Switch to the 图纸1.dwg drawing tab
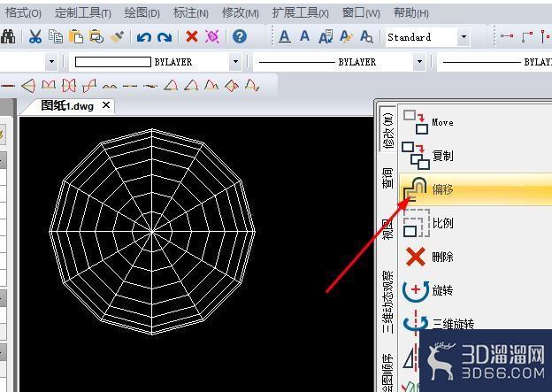Image resolution: width=552 pixels, height=392 pixels. 67,105
